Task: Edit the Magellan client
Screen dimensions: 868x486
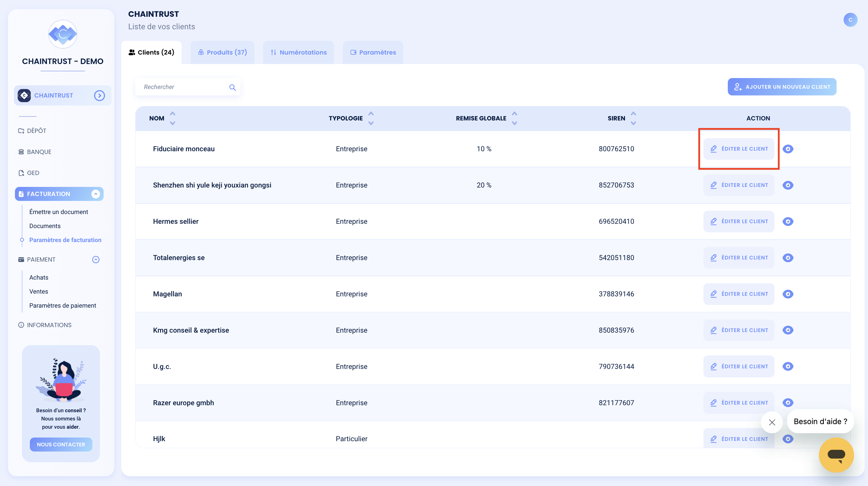Action: tap(738, 294)
